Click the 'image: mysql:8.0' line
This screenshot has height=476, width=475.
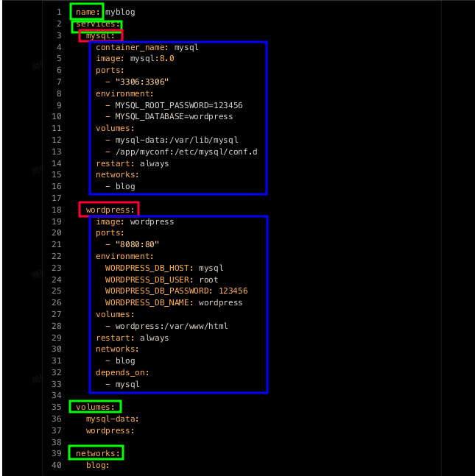(135, 58)
